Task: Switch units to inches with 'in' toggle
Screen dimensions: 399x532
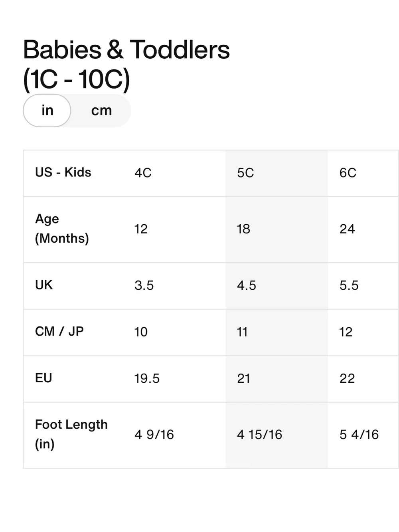Action: 47,111
